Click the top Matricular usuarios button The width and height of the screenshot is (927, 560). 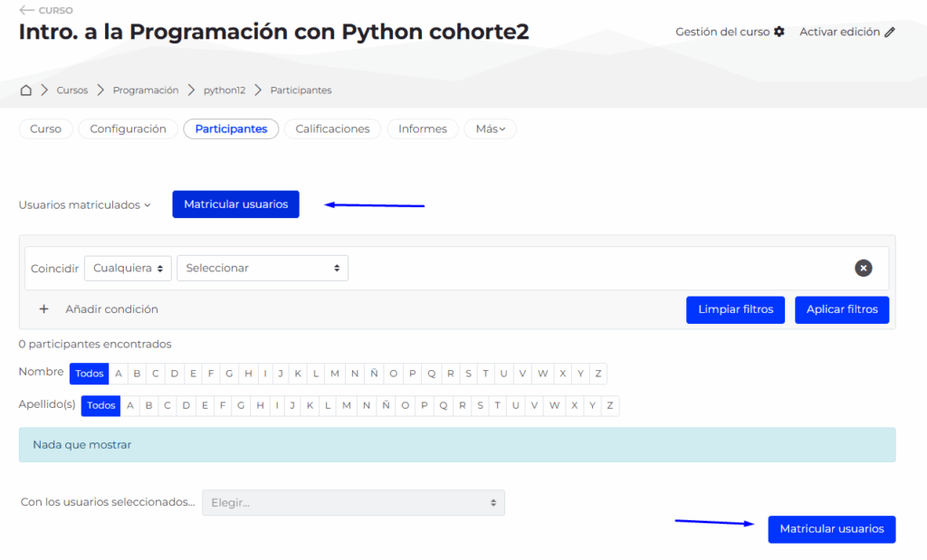pos(235,204)
